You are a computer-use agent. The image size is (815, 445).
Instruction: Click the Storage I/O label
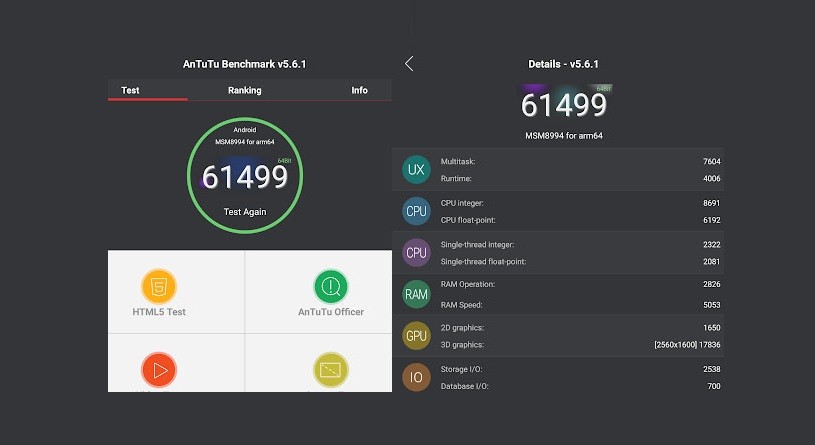click(462, 369)
